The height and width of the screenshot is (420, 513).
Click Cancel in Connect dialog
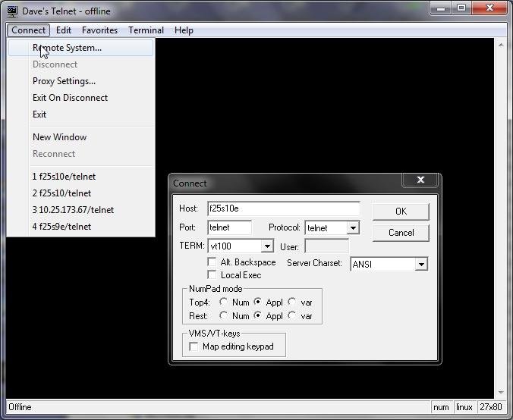tap(401, 233)
